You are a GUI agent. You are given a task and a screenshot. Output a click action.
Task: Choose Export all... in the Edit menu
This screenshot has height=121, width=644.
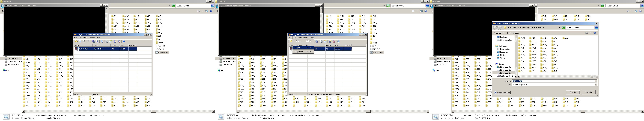[x=303, y=52]
